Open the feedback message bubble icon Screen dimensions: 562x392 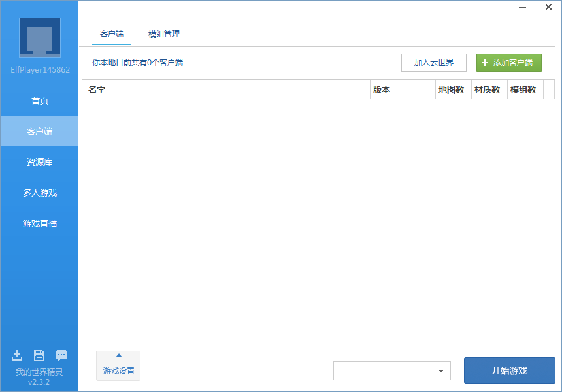(61, 355)
